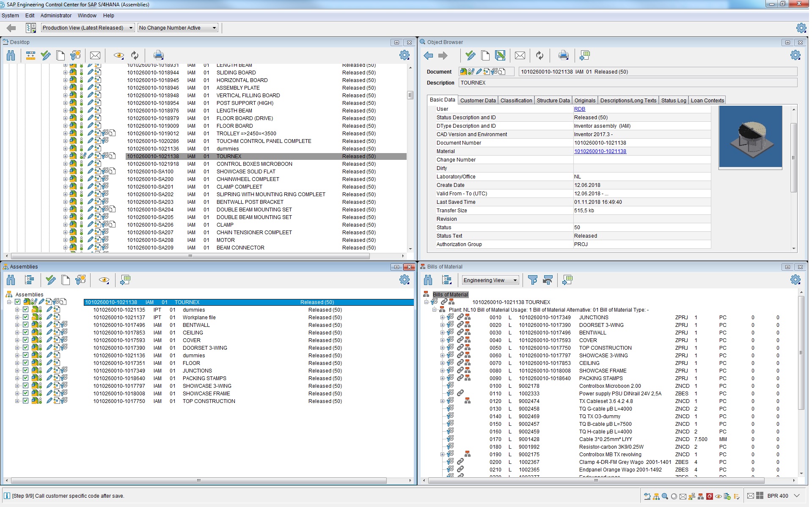Viewport: 812px width, 507px height.
Task: Open the Administrator menu
Action: [x=56, y=16]
